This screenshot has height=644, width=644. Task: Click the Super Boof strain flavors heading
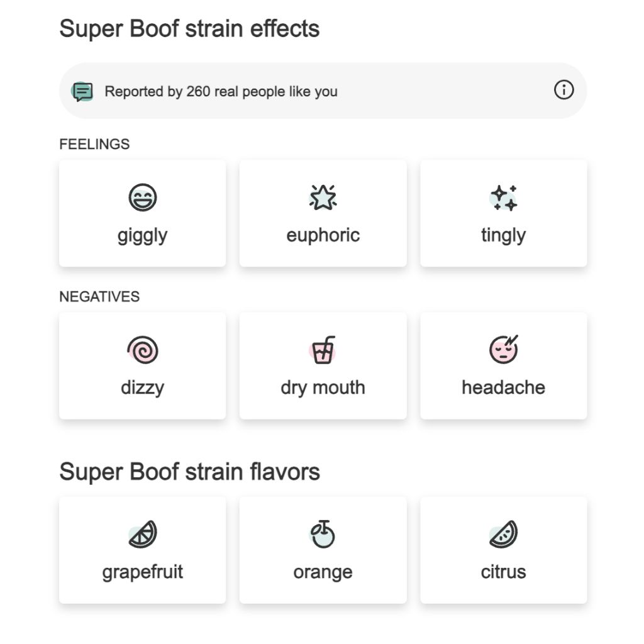click(x=189, y=472)
